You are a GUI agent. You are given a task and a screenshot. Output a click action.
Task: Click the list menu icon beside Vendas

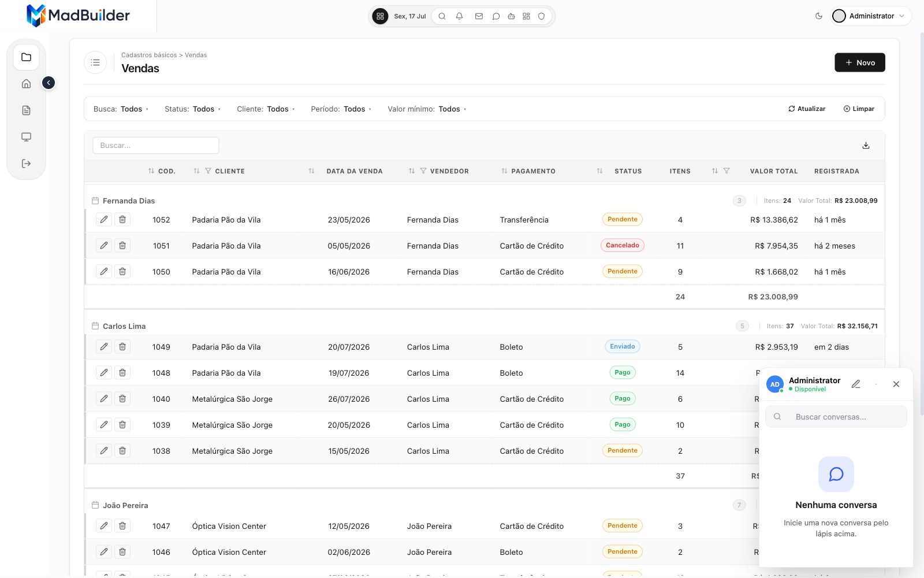[95, 62]
